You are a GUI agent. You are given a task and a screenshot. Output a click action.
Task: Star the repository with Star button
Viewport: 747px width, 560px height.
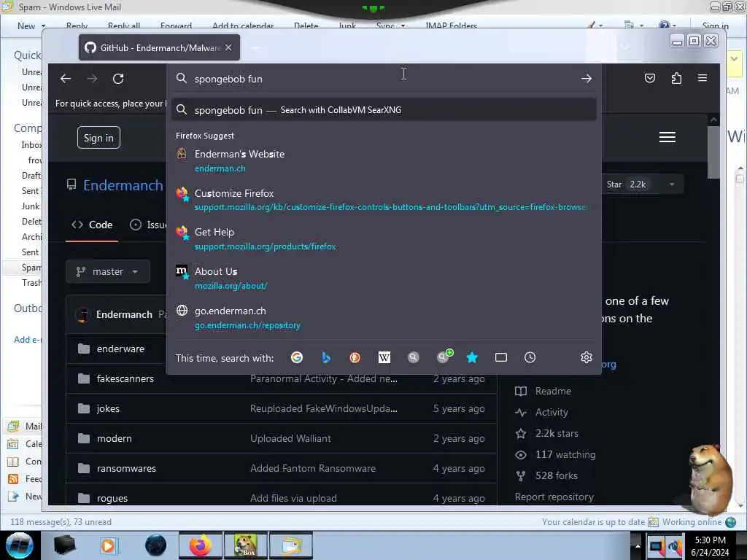[625, 184]
